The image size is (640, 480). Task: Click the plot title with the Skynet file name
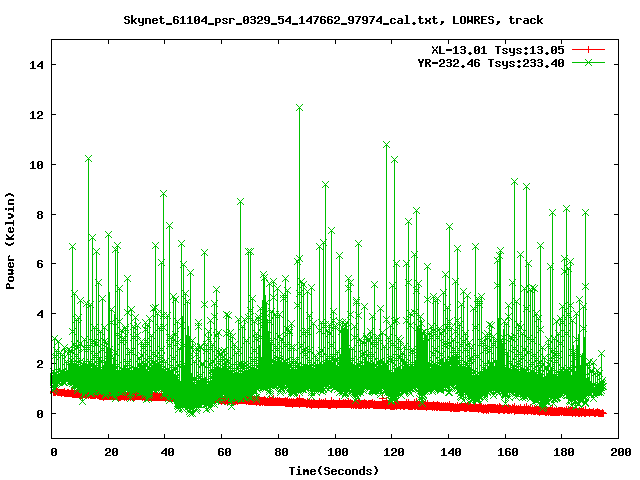pos(333,20)
